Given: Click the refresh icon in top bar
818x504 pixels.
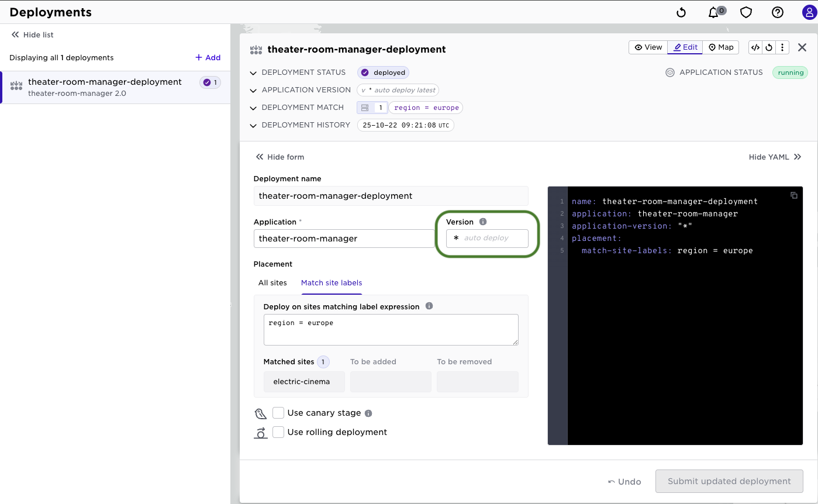Looking at the screenshot, I should pyautogui.click(x=681, y=12).
